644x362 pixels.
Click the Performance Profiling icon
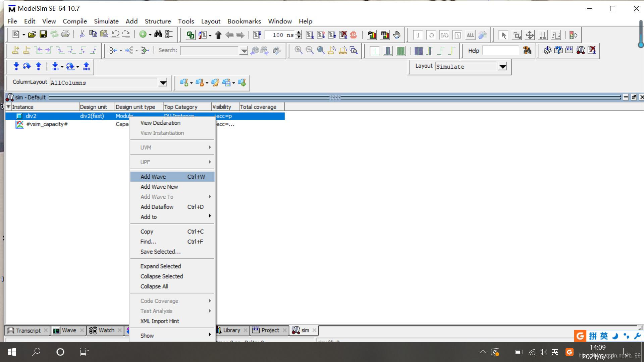pos(372,35)
